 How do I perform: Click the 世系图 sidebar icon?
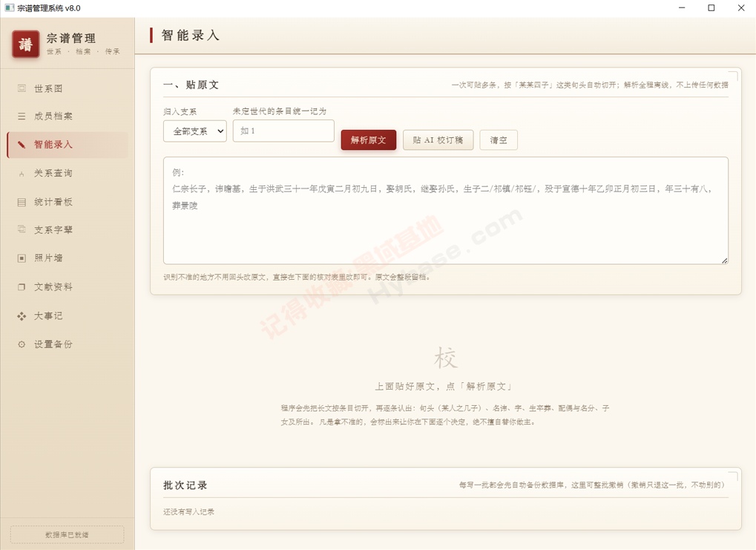pos(22,88)
